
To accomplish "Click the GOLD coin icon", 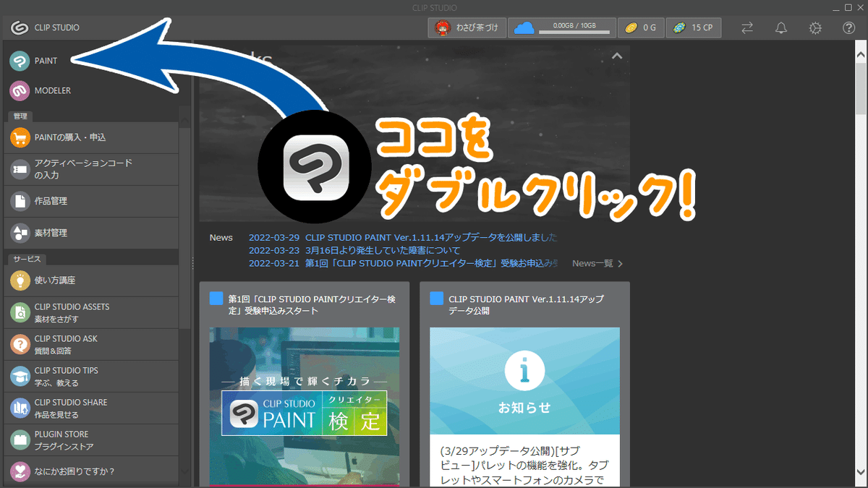I will coord(631,28).
